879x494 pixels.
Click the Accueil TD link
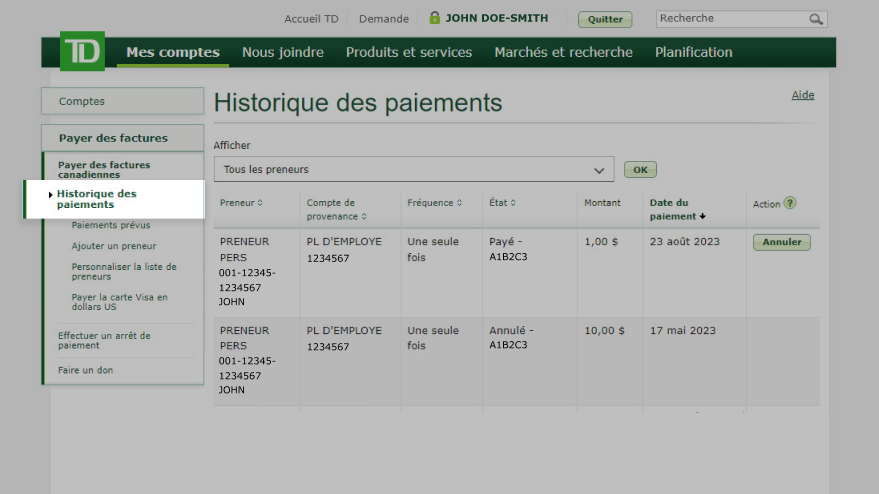pos(311,19)
